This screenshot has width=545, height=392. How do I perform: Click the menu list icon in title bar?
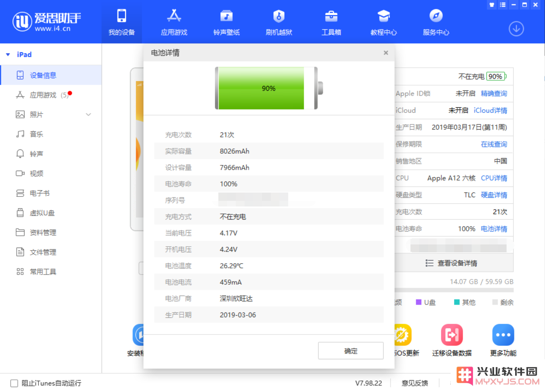tap(503, 4)
